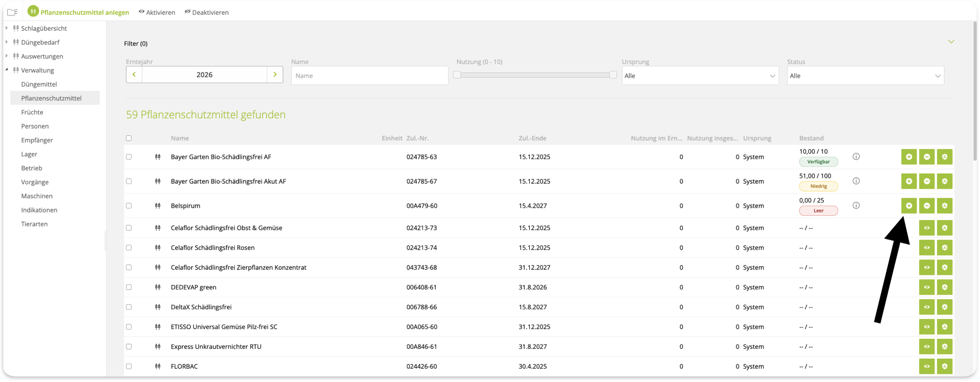Click plus button in Bayer Garten Akut AF row

click(x=909, y=181)
